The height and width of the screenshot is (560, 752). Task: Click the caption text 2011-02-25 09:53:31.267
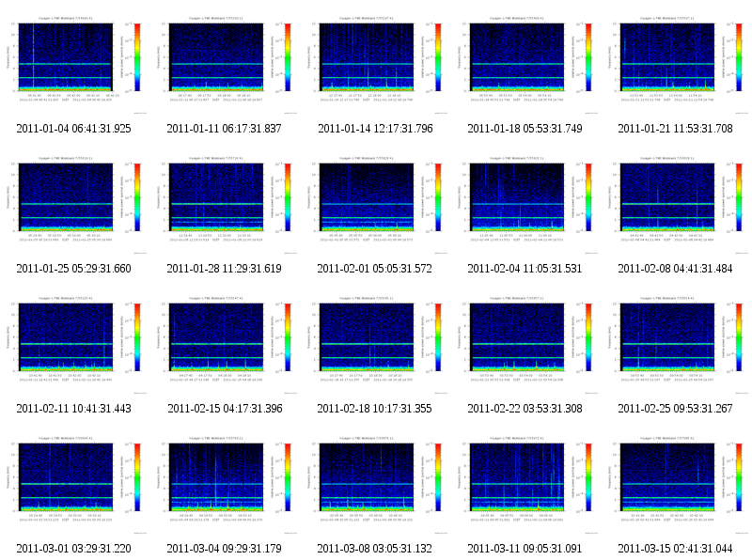click(x=675, y=409)
